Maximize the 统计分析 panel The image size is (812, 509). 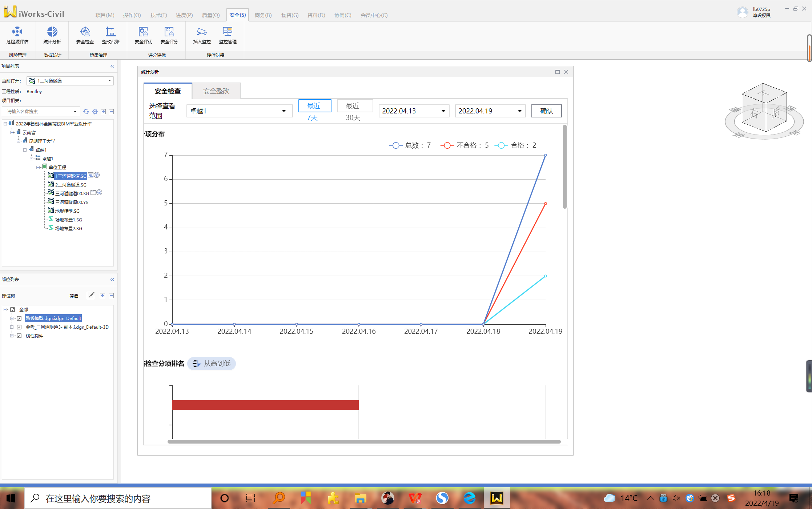coord(557,72)
